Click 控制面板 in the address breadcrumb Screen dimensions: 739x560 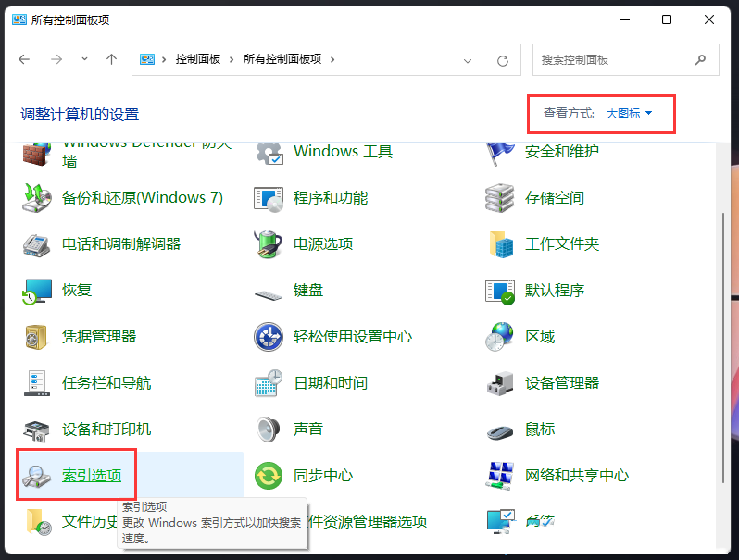pyautogui.click(x=197, y=59)
